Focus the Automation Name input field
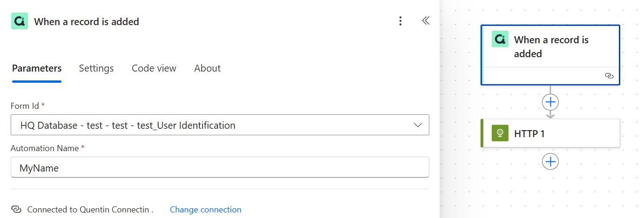 [x=219, y=168]
